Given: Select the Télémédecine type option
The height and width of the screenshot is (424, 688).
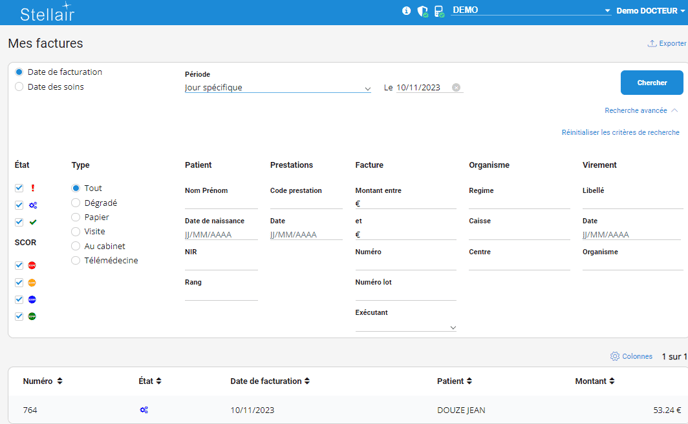Looking at the screenshot, I should pos(76,260).
